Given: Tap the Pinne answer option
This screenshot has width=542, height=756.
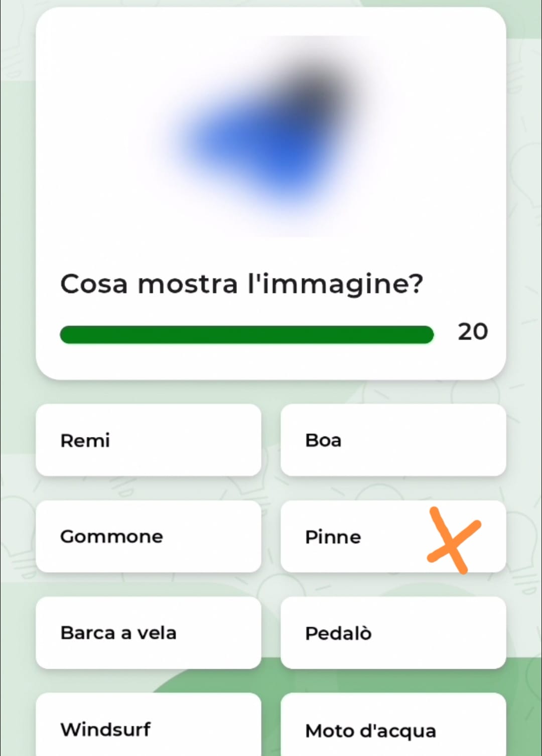Looking at the screenshot, I should coord(351,537).
